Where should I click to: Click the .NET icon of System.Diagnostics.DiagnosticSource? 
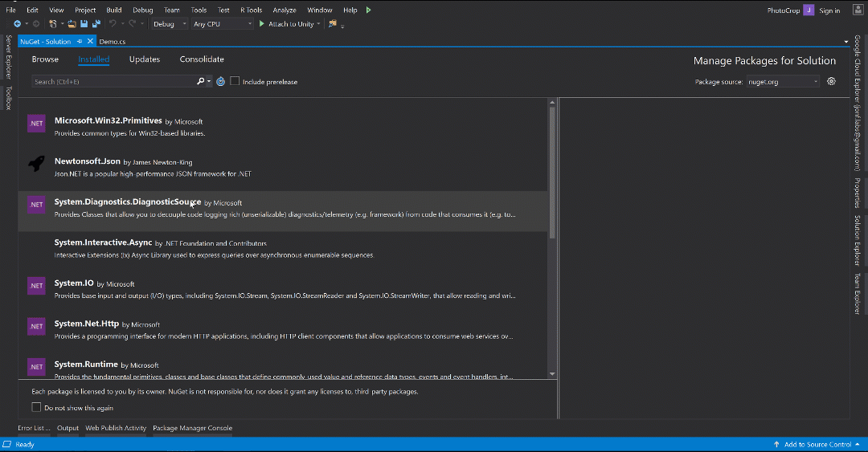click(x=36, y=205)
